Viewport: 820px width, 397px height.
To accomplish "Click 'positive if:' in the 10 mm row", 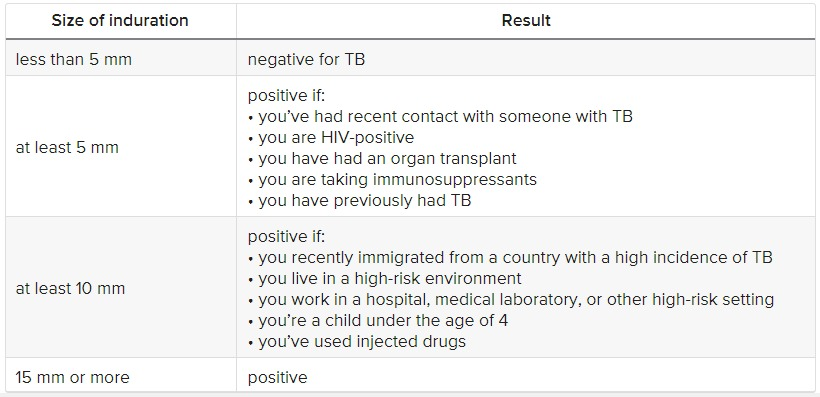I will [x=286, y=236].
